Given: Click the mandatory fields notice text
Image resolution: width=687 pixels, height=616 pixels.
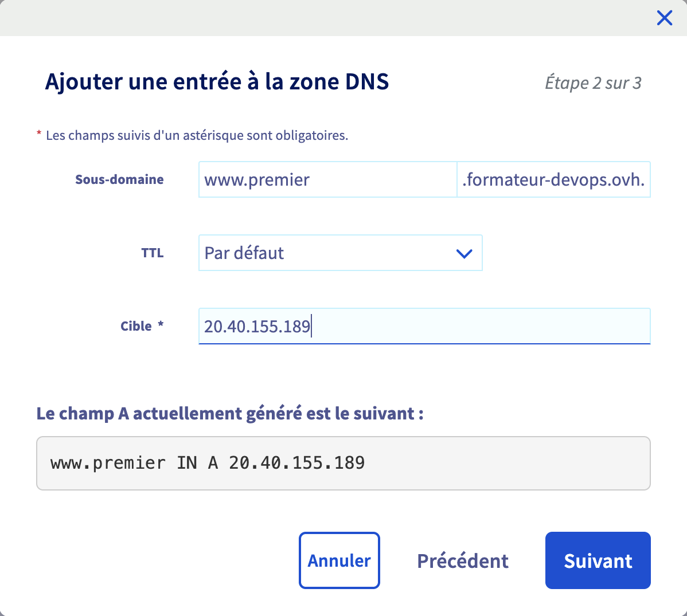Looking at the screenshot, I should coord(197,136).
